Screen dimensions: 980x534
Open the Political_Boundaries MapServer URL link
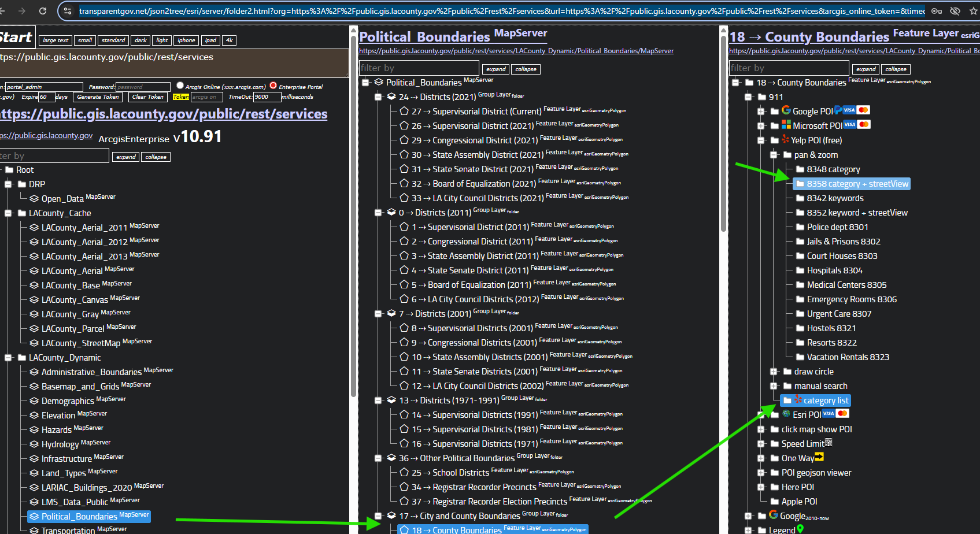pos(516,51)
